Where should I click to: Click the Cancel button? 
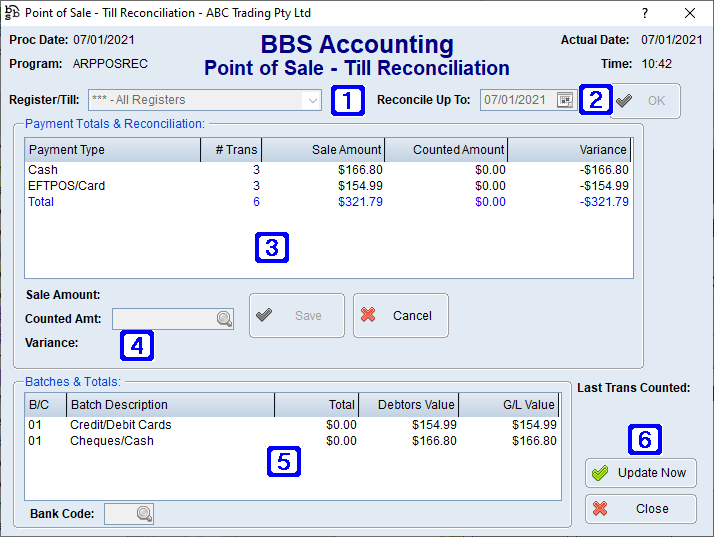tap(400, 316)
